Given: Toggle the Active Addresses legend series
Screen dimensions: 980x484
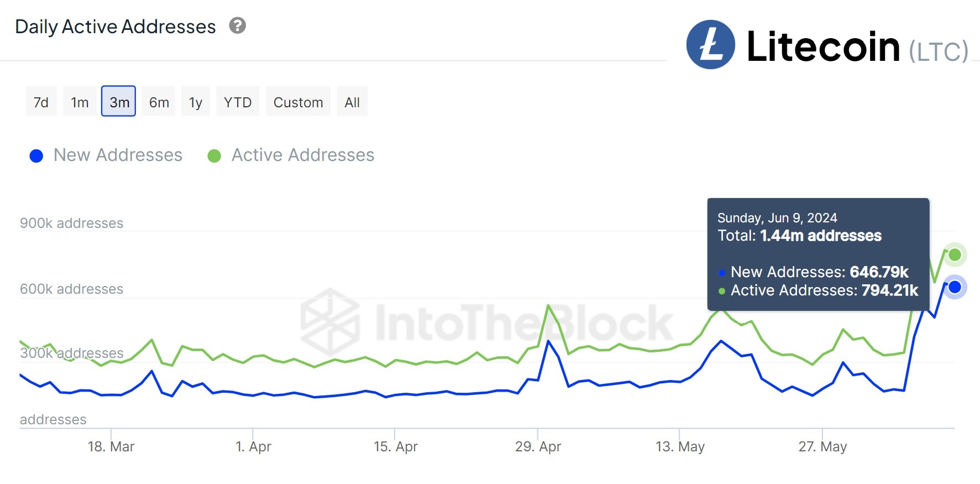Looking at the screenshot, I should (x=291, y=155).
